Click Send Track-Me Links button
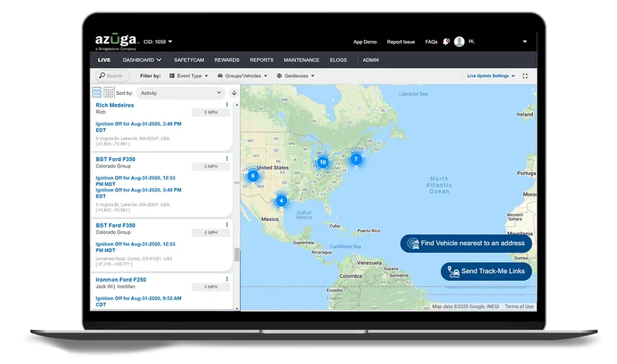617x364 pixels. click(486, 272)
